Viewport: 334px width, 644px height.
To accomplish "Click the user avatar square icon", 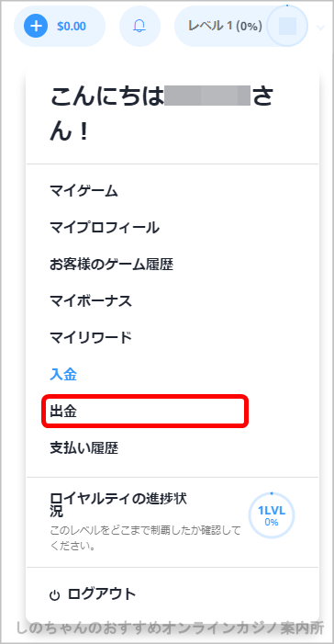I will click(x=287, y=27).
